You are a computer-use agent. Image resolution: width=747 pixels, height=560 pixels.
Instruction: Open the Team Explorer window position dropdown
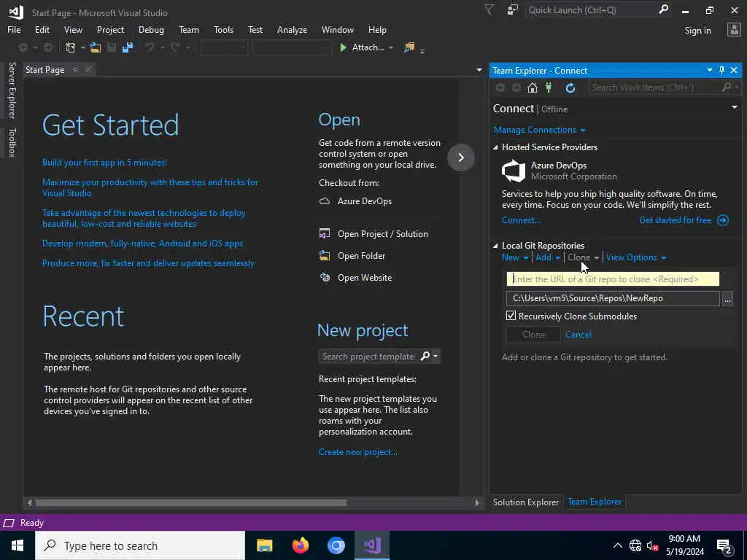click(709, 71)
